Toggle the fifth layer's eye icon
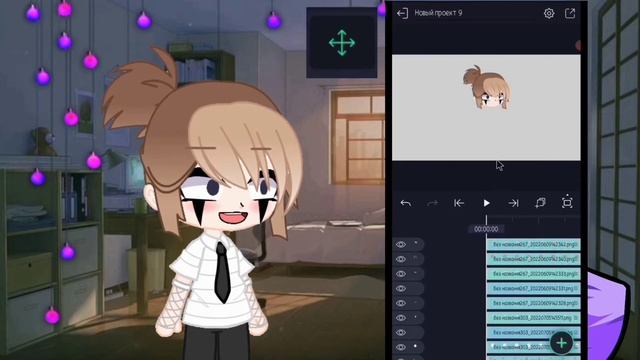 [401, 303]
